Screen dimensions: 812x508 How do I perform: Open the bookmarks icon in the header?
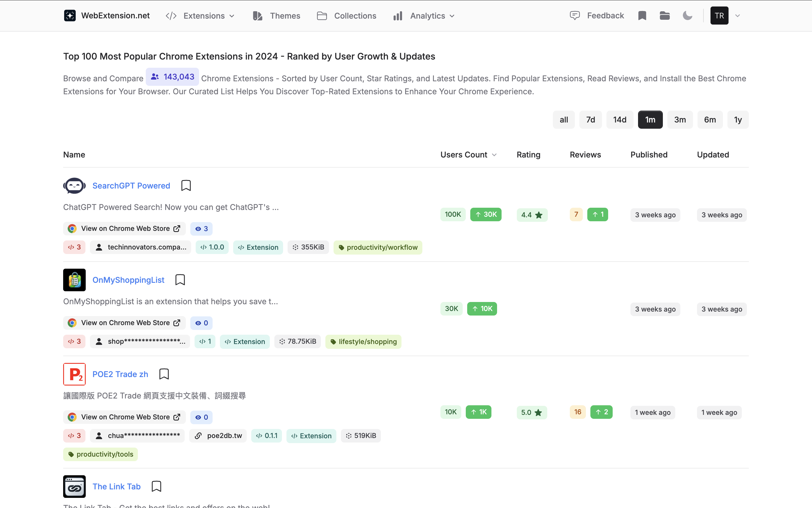coord(642,16)
